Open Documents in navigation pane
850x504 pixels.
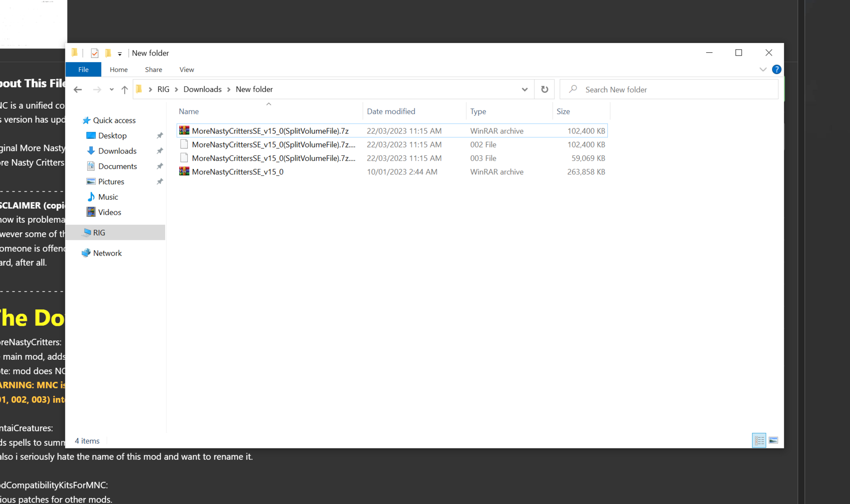pyautogui.click(x=118, y=167)
